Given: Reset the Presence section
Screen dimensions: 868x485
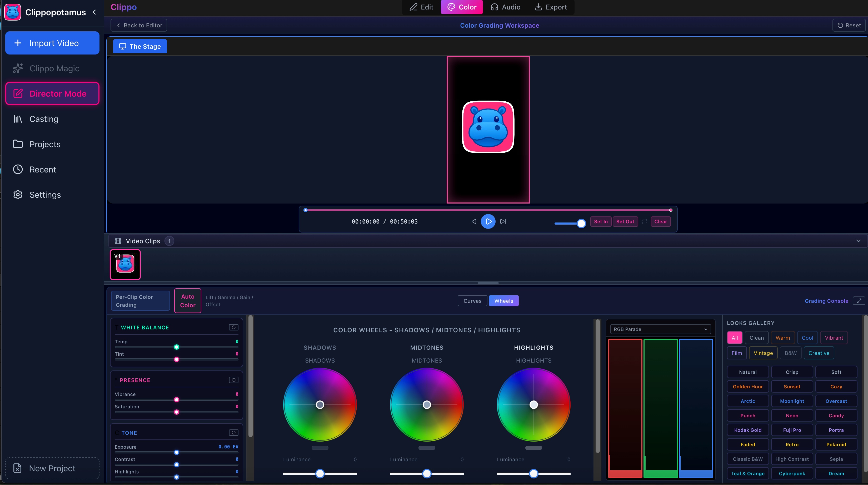Looking at the screenshot, I should coord(233,380).
